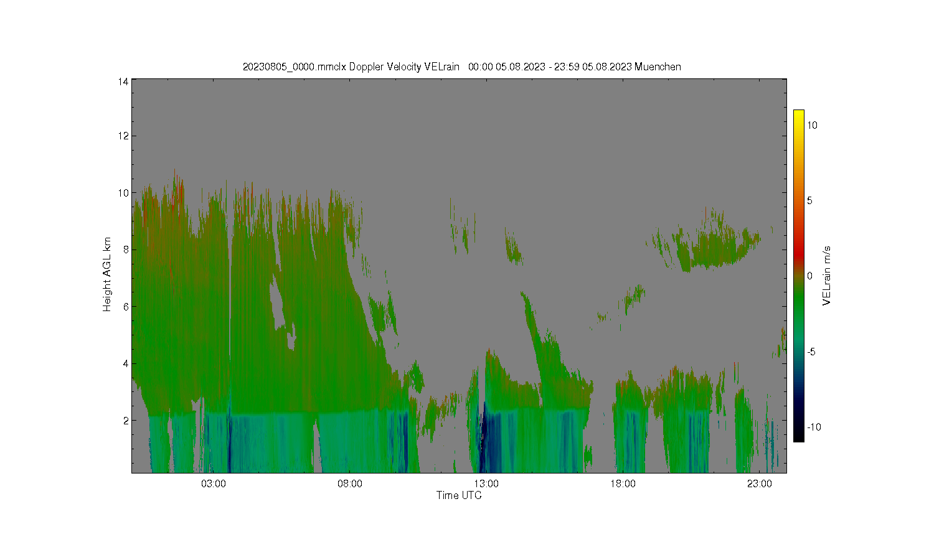Click the colorbar tick label -5

point(811,352)
